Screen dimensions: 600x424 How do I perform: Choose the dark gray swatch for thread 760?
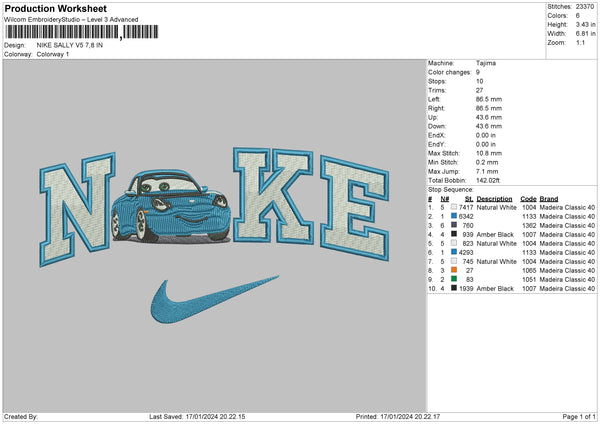pyautogui.click(x=454, y=225)
